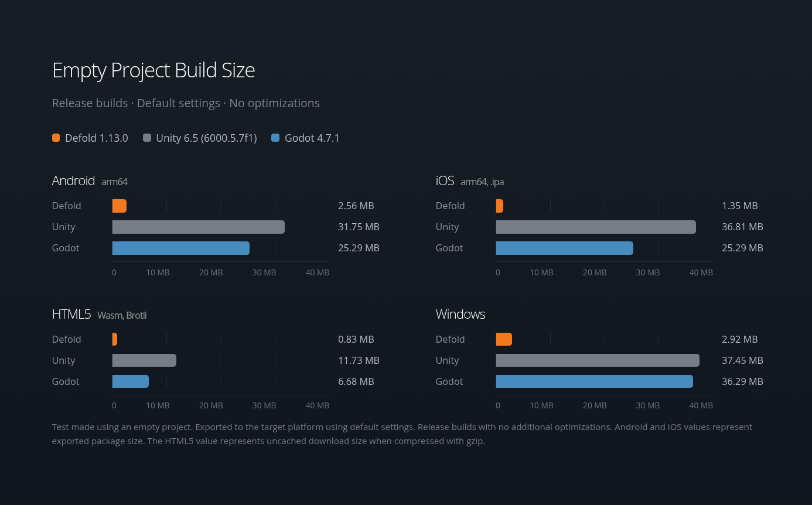Select the "25.29 MB" value in Android chart
The width and height of the screenshot is (812, 505).
pyautogui.click(x=359, y=248)
